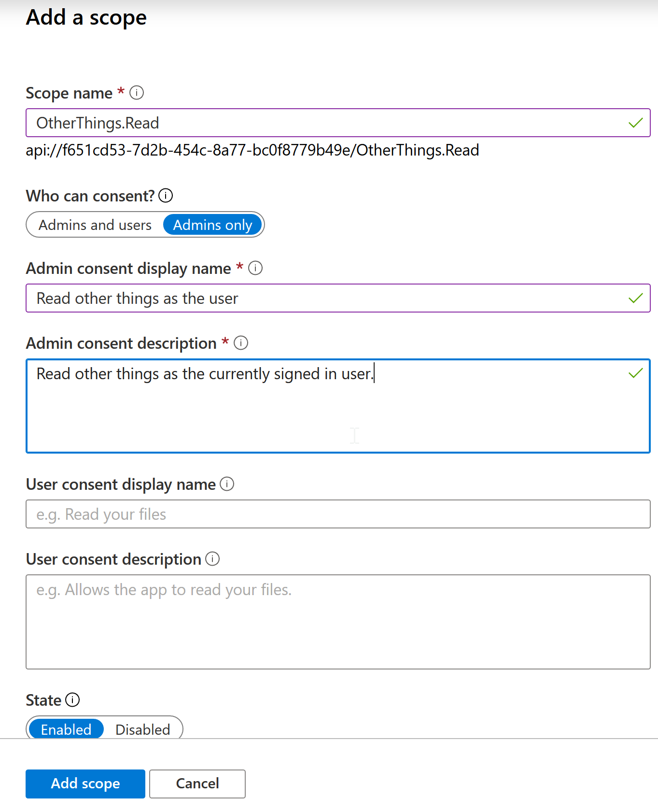Click the green checkmark beside OtherThings.Read
This screenshot has width=658, height=812.
(636, 123)
